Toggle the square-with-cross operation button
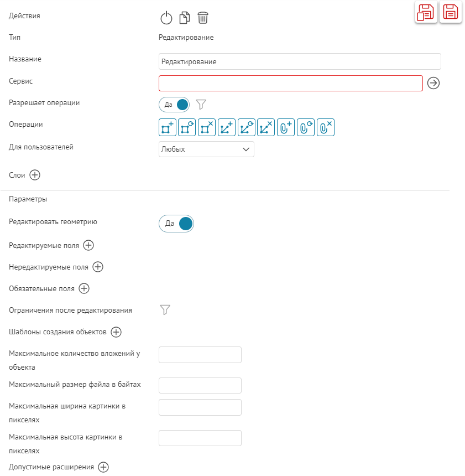 click(207, 128)
